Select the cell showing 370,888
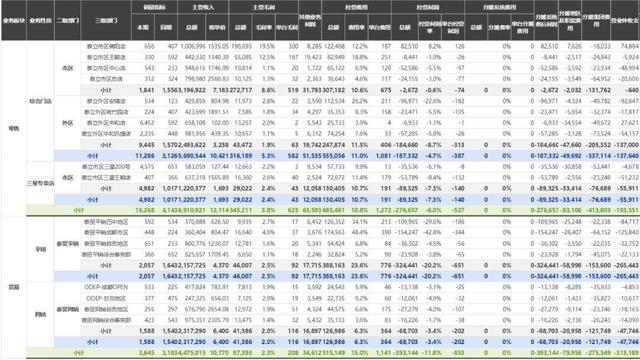The image size is (640, 360). [195, 222]
